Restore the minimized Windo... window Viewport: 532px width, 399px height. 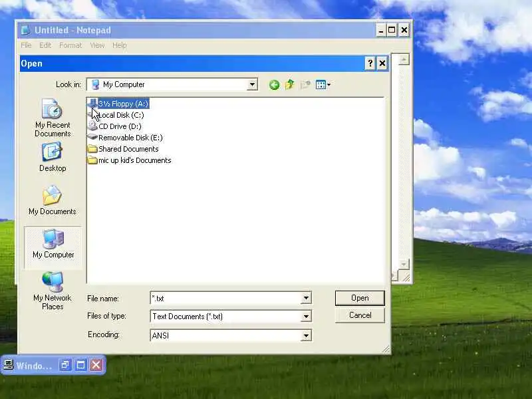[x=65, y=365]
